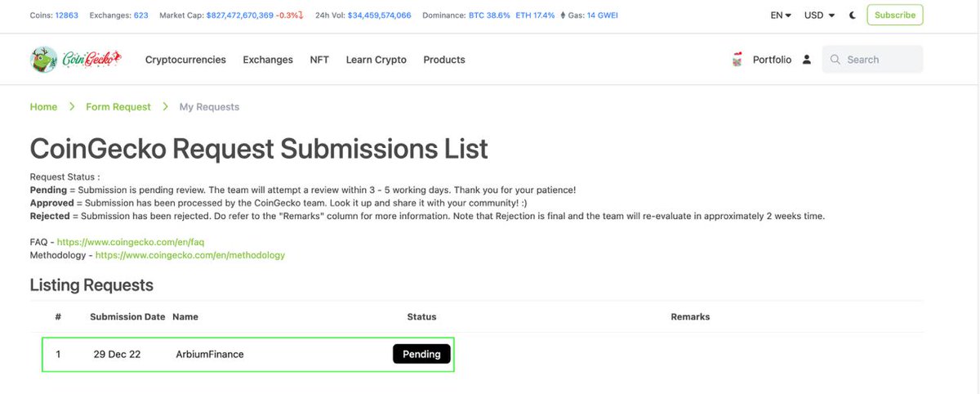Click the CoinGecko logo
The width and height of the screenshot is (980, 394).
pyautogui.click(x=75, y=59)
